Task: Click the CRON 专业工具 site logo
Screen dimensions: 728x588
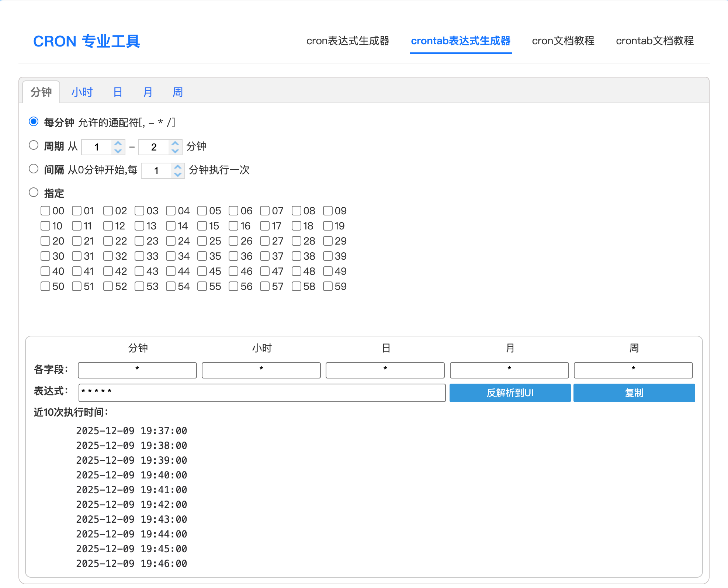Action: pos(86,41)
